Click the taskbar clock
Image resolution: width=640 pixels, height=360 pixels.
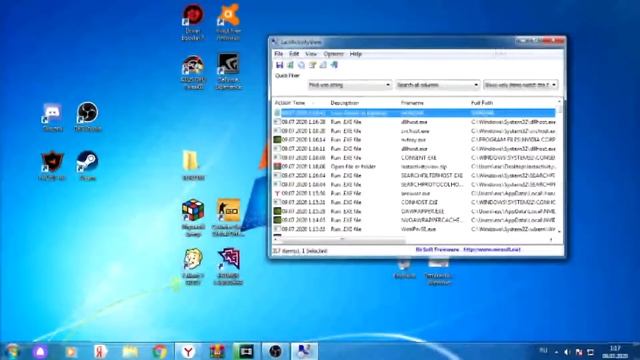[615, 352]
